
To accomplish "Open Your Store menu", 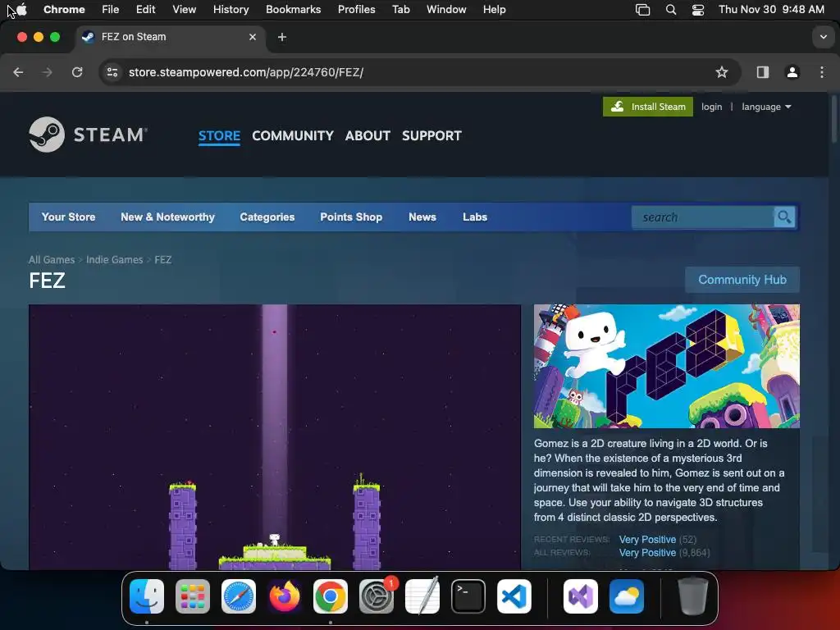I will pos(69,217).
